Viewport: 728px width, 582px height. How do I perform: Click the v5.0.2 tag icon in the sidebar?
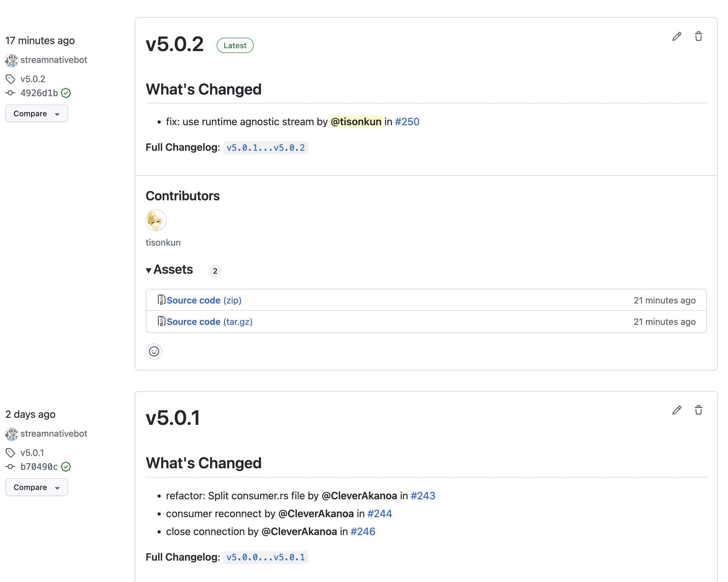[11, 79]
